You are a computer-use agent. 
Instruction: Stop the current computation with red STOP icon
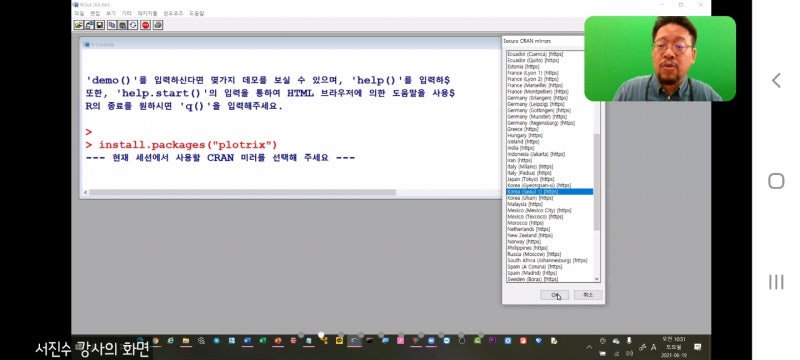[x=145, y=24]
